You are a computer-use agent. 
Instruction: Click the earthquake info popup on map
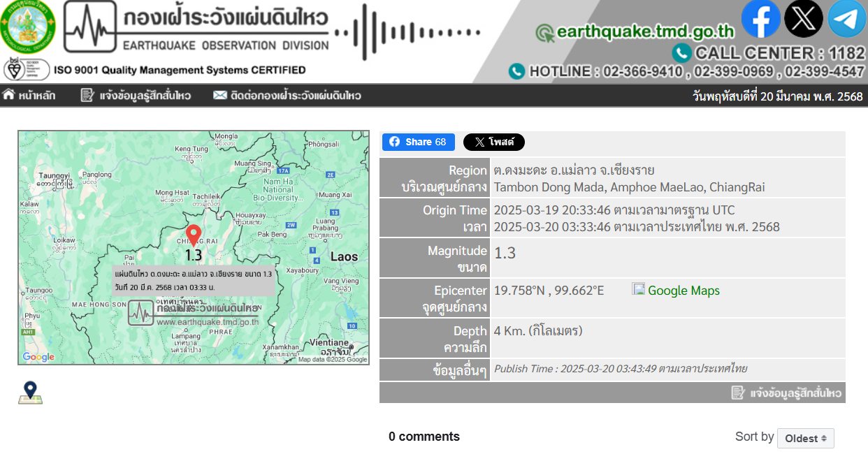[193, 280]
